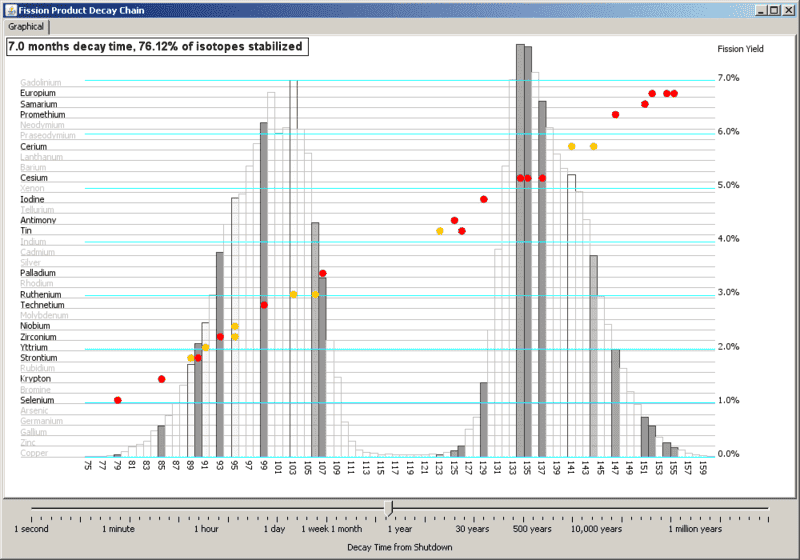
Task: Click the red Krypton dot at mass 85
Action: coord(162,379)
